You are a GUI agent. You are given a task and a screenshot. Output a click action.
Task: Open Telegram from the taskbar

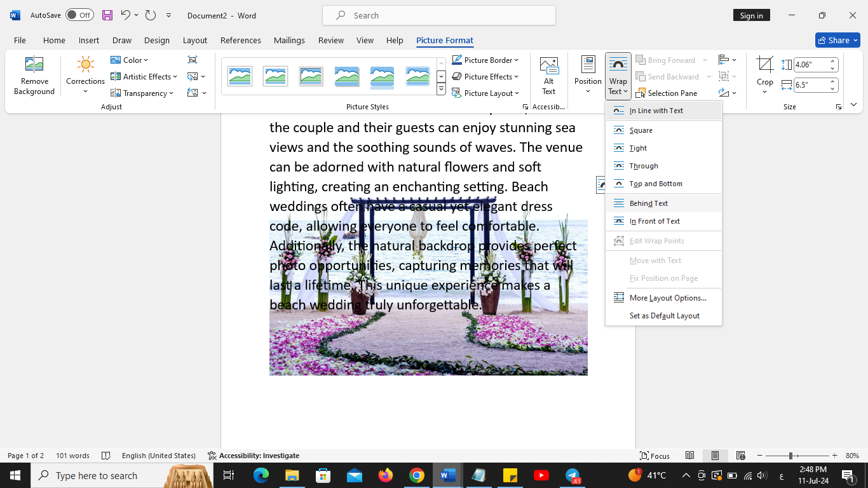point(573,475)
